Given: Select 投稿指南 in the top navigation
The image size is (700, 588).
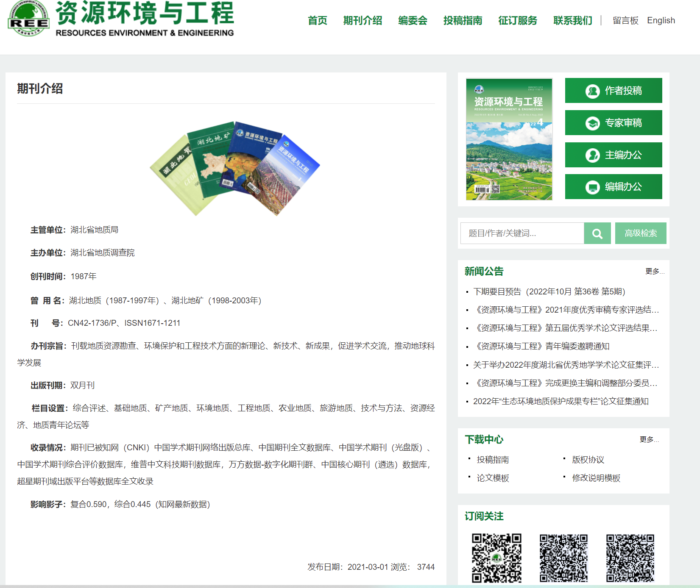Looking at the screenshot, I should point(463,21).
